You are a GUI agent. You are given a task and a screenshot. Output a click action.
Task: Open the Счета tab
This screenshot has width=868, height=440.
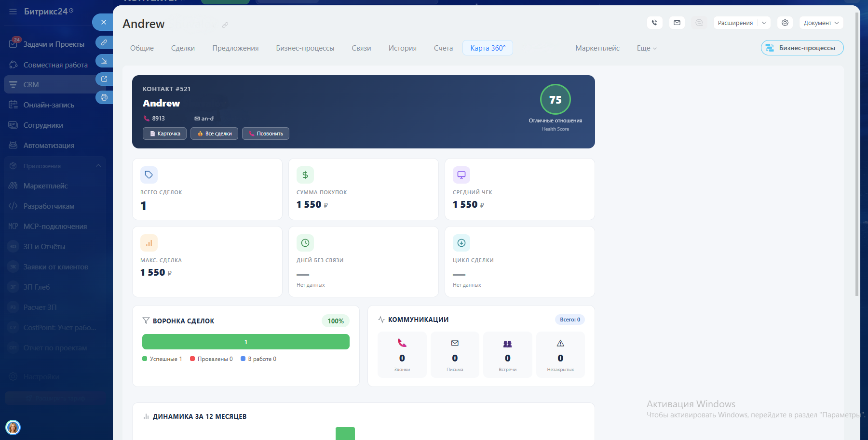[443, 48]
